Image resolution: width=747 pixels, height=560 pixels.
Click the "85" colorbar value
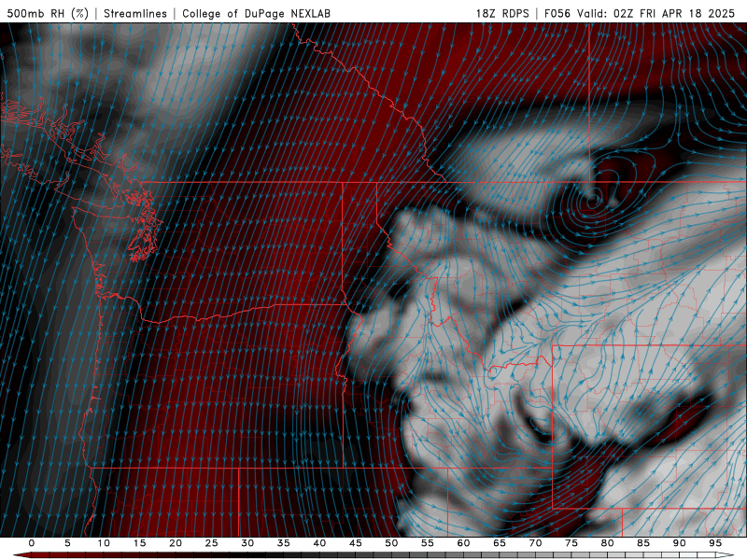(643, 543)
